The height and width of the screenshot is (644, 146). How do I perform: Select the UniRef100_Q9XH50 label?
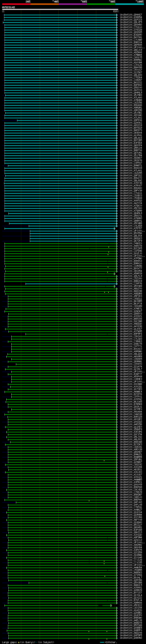(131, 25)
